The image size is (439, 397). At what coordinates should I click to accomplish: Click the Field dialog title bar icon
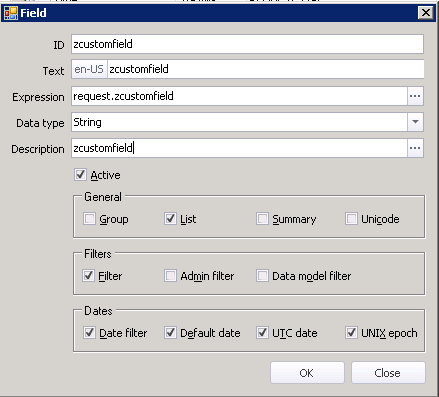tap(11, 13)
